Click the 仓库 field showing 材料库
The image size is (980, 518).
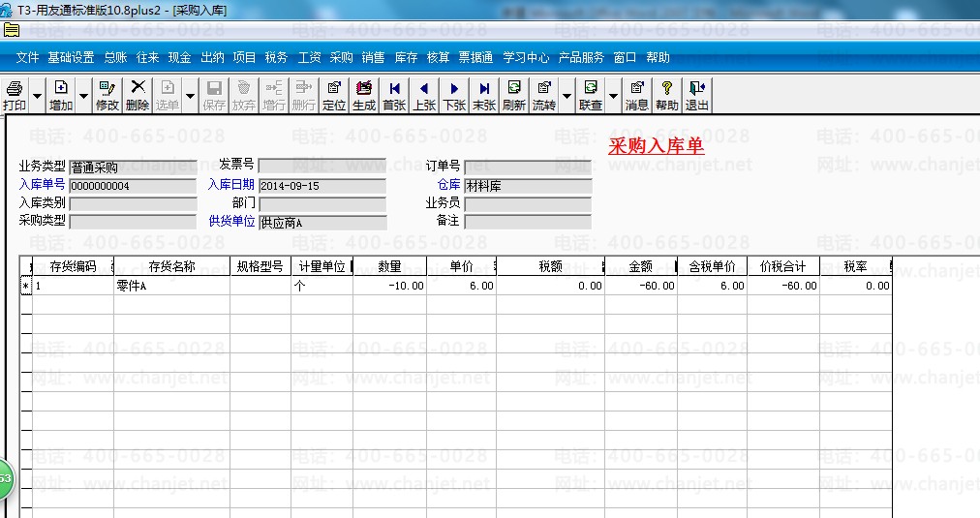[528, 186]
